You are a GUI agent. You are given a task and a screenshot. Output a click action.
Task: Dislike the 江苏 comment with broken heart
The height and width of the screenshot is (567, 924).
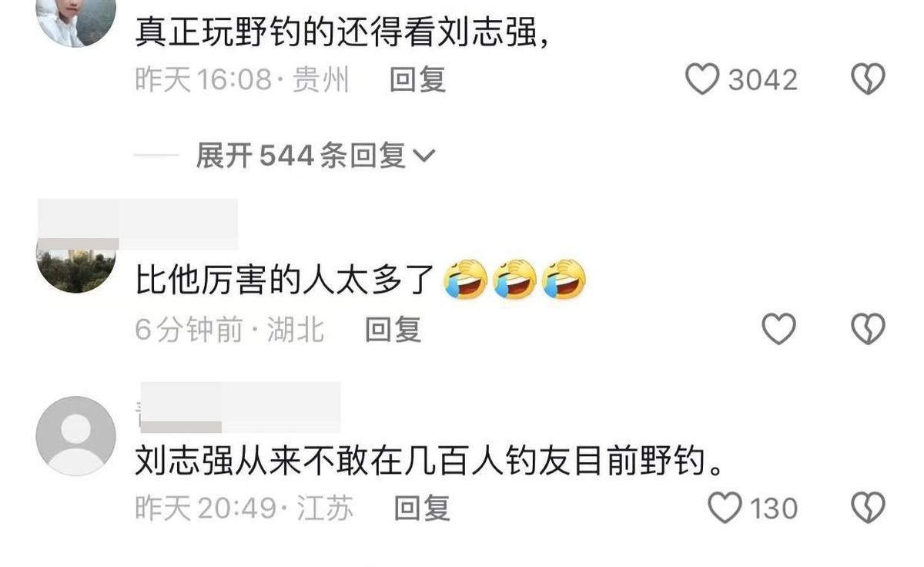[868, 508]
